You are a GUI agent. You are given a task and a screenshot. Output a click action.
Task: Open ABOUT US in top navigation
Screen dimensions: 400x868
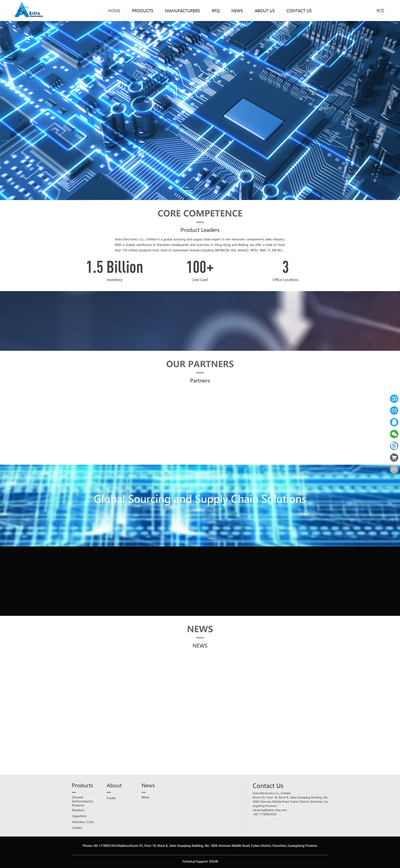coord(265,11)
